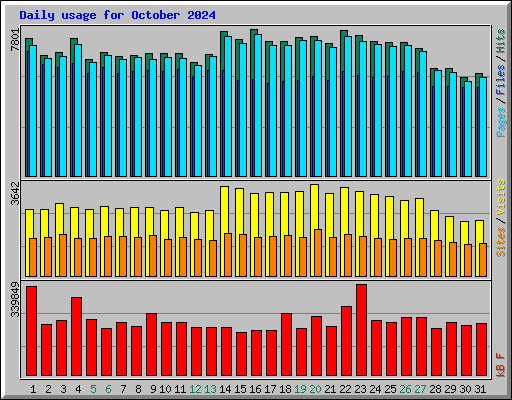Viewport: 512px width, 400px height.
Task: Click the red KB bar for day 23
Action: pyautogui.click(x=361, y=330)
